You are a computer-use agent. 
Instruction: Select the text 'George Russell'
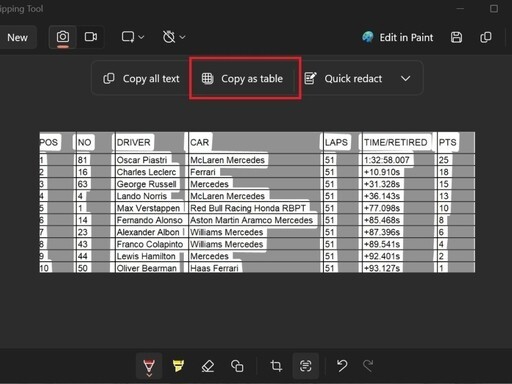[x=146, y=184]
